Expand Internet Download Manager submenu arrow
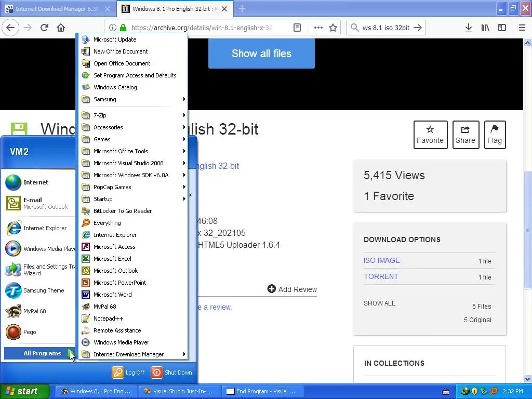532x399 pixels. pos(184,354)
